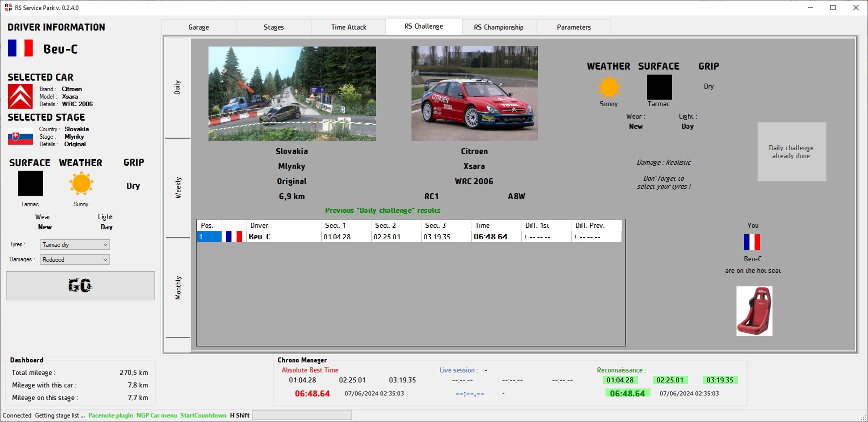Click the Pos. column header
This screenshot has width=868, height=422.
(209, 225)
